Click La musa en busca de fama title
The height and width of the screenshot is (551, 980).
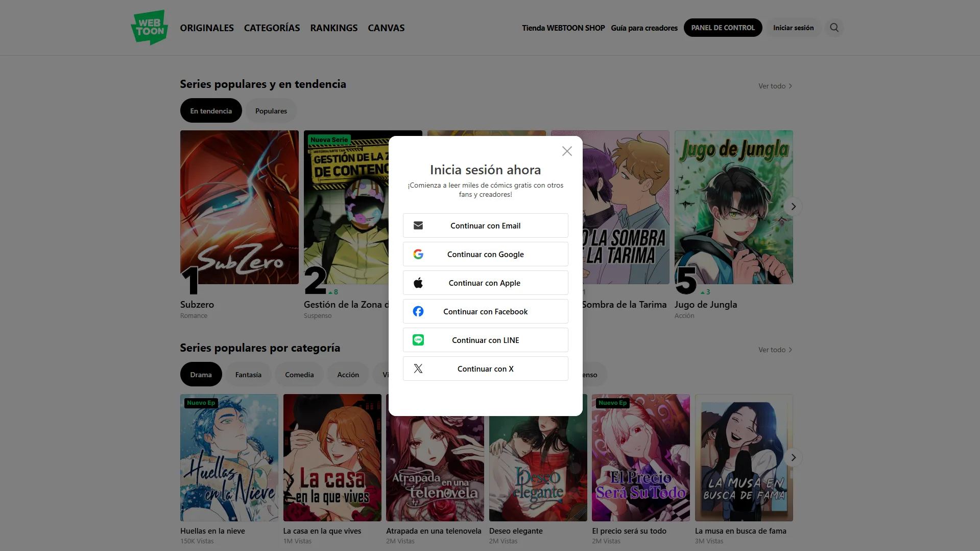point(740,531)
